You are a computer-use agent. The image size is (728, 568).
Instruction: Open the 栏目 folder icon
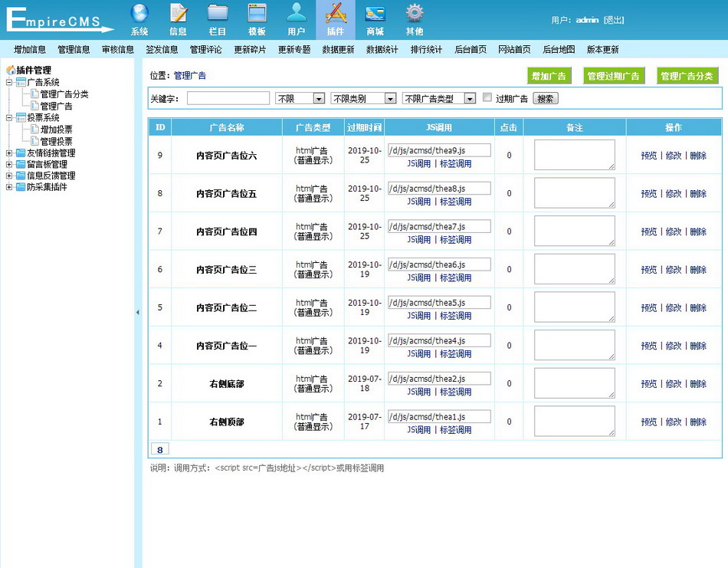click(218, 14)
